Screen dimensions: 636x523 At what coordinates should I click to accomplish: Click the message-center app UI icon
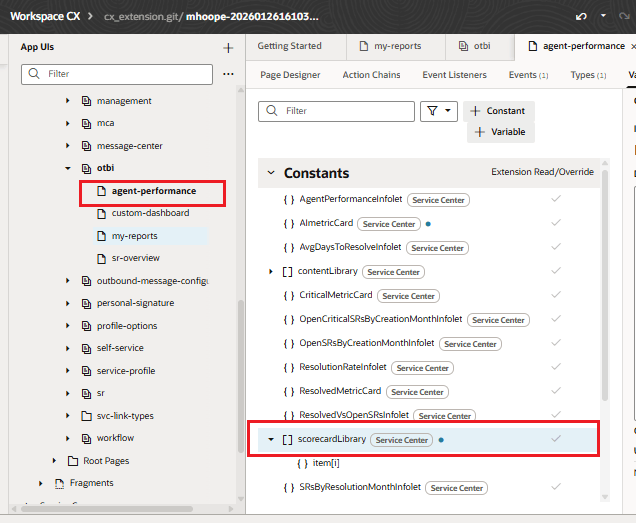86,145
